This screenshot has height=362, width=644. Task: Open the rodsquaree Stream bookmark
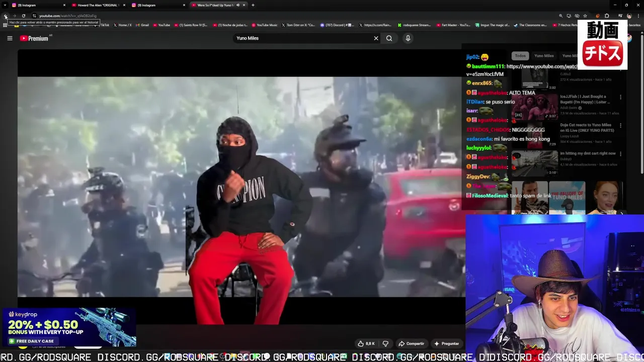415,25
